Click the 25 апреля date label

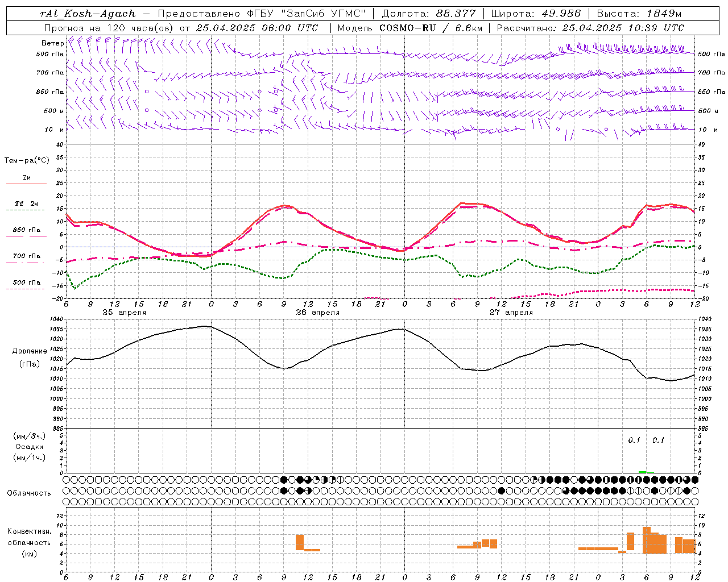point(124,313)
